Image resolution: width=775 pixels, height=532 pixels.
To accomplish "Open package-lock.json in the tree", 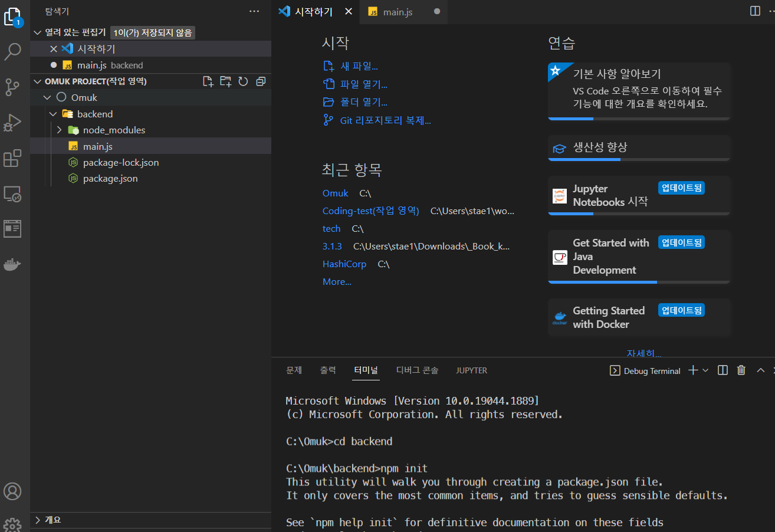I will coord(150,162).
